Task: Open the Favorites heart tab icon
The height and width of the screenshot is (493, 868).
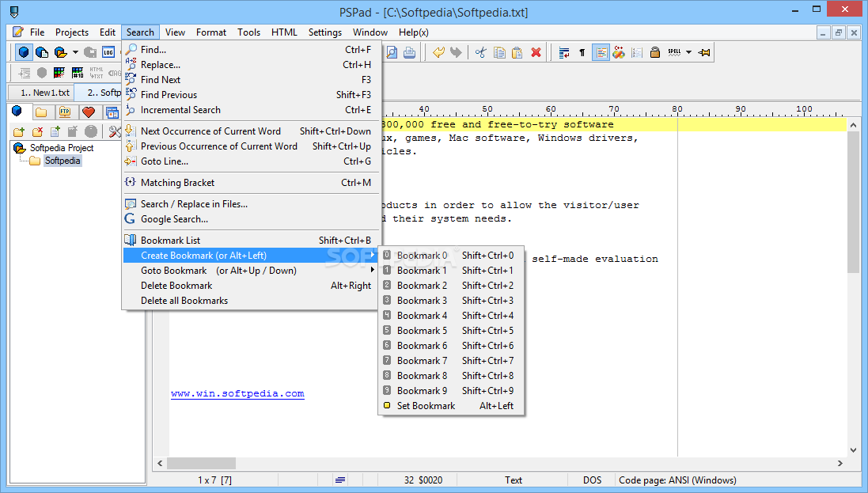Action: tap(88, 112)
